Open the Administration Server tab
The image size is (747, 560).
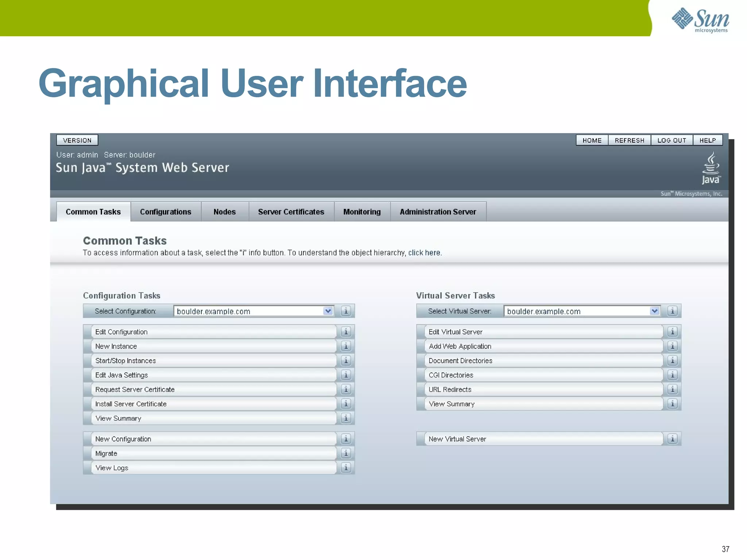(x=438, y=212)
